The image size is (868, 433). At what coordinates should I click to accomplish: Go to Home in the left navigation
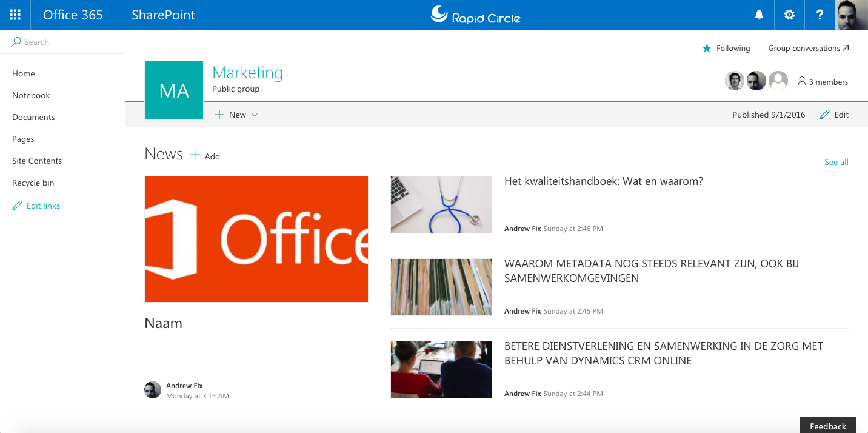tap(24, 73)
